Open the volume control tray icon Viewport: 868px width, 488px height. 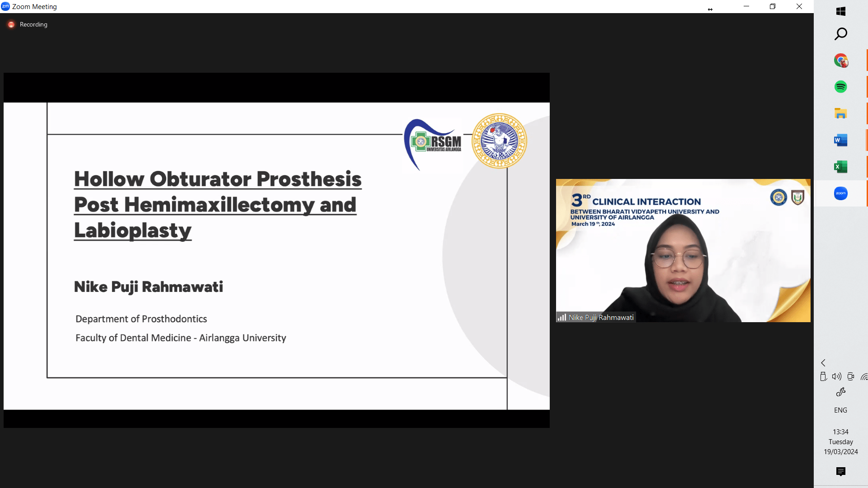[837, 376]
